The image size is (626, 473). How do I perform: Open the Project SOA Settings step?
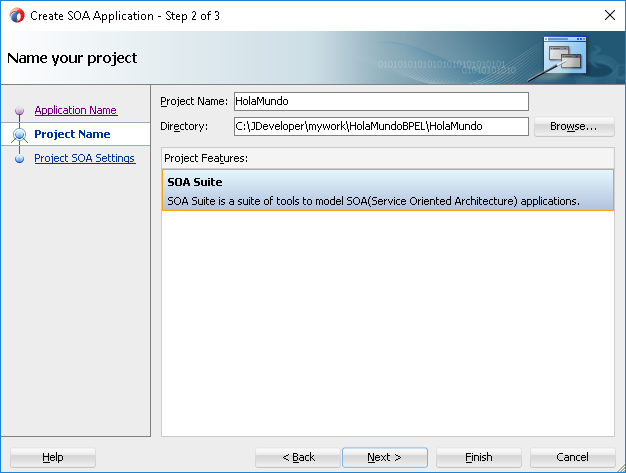(x=85, y=158)
